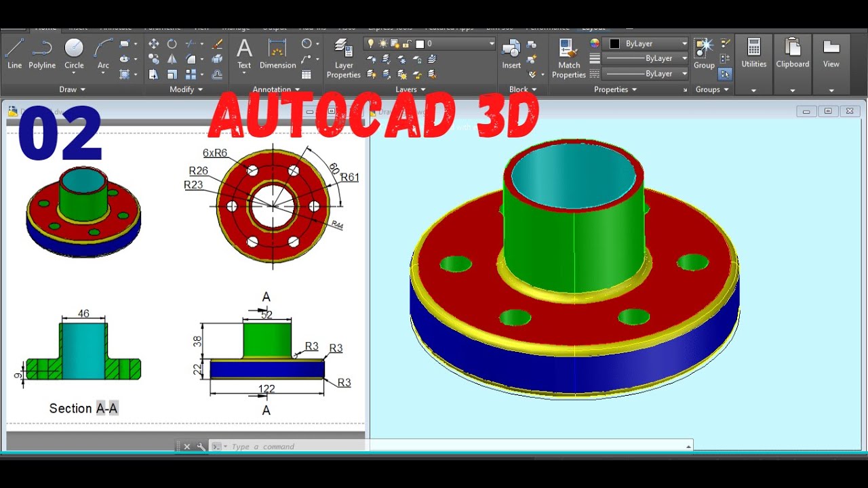Select the Hatch tool in Draw panel
Screen dimensions: 868x488
pos(125,75)
